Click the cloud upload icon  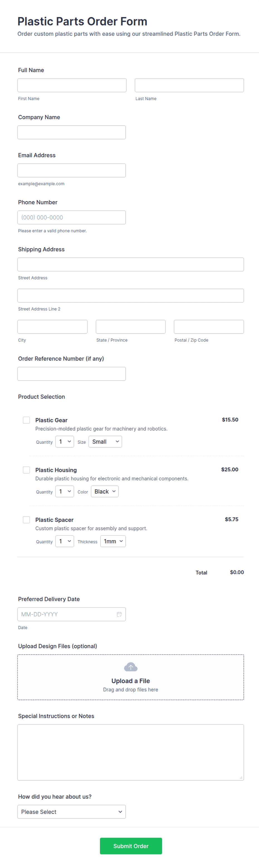131,667
